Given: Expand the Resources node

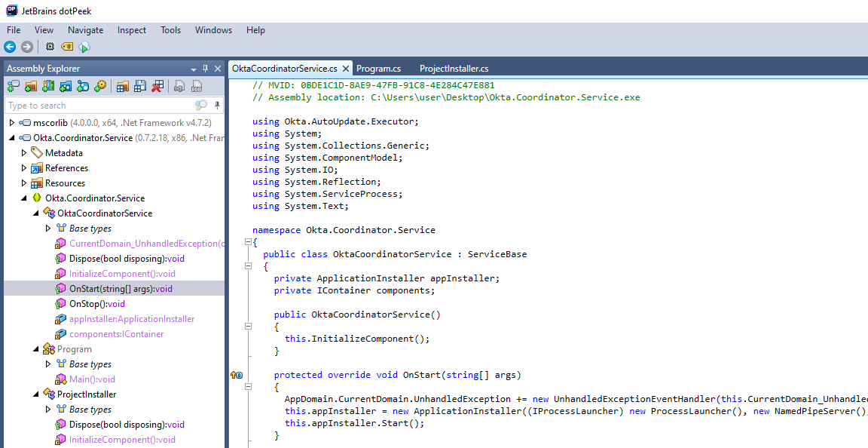Looking at the screenshot, I should coord(24,183).
